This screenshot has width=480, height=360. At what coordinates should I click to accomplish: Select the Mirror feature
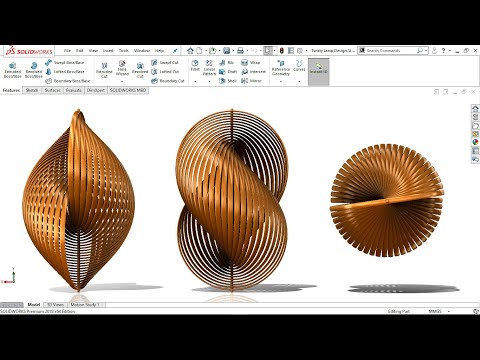[251, 81]
